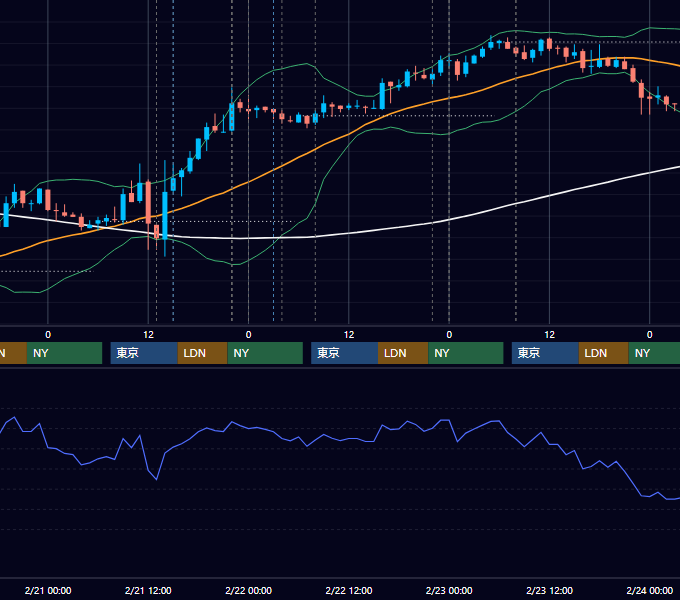The height and width of the screenshot is (600, 680).
Task: Select the NY session block spanning 2/21 00:00
Action: click(64, 353)
